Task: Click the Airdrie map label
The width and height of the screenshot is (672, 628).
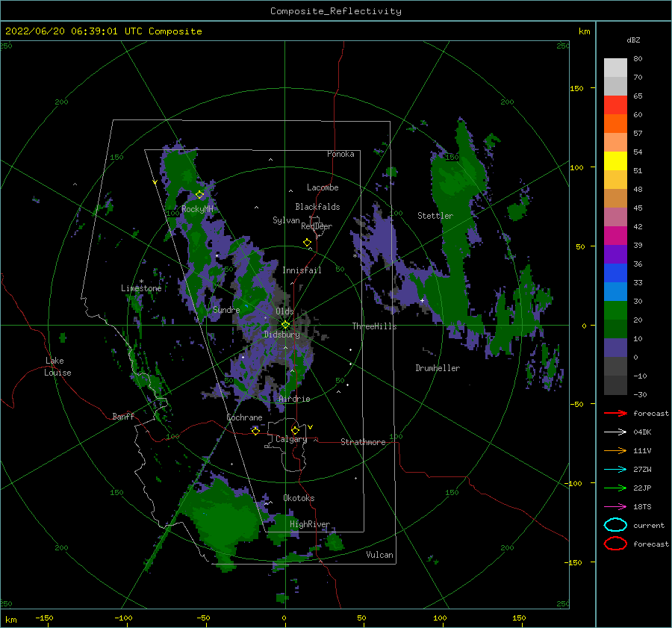Action: click(x=294, y=399)
